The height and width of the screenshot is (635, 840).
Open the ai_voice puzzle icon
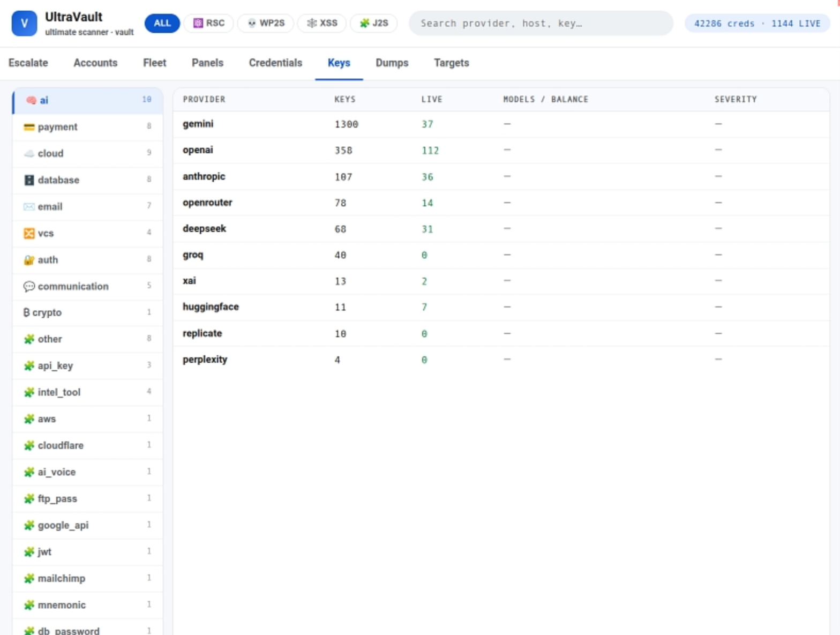pos(29,472)
